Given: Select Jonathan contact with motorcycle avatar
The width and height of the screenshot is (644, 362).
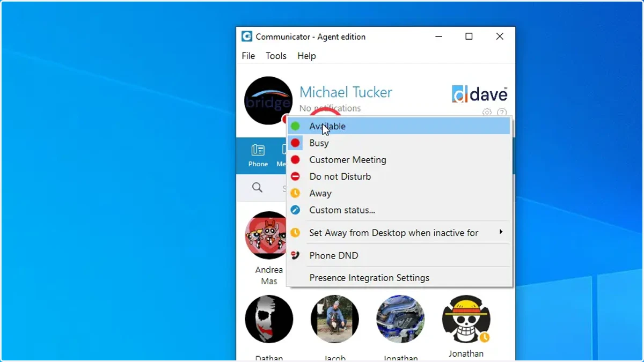Looking at the screenshot, I should 400,319.
